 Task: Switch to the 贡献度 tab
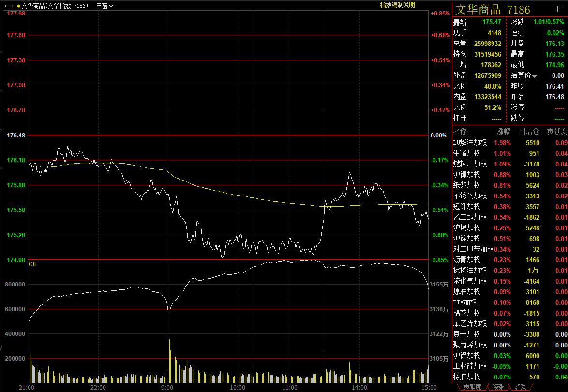[472, 387]
